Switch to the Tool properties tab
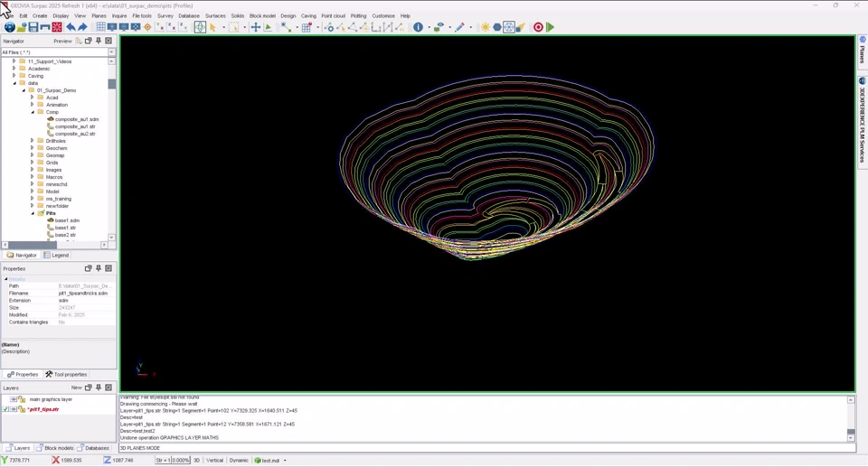This screenshot has width=868, height=467. pos(66,375)
